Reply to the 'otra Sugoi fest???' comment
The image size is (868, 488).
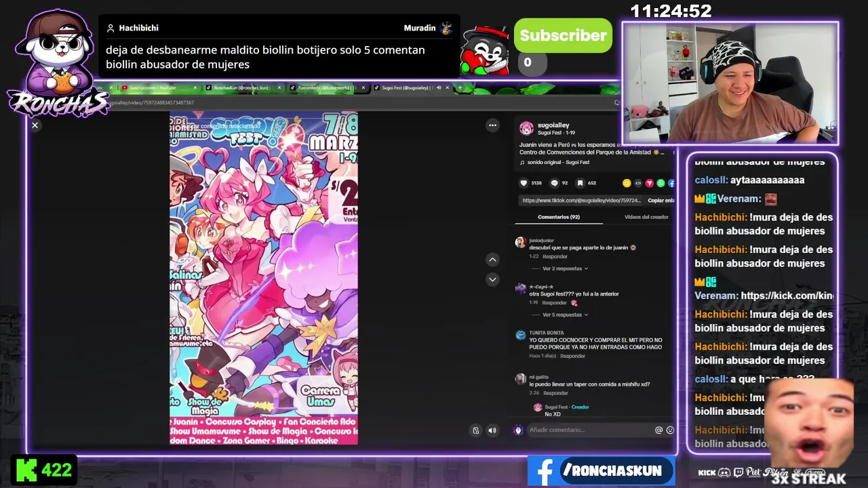[555, 302]
